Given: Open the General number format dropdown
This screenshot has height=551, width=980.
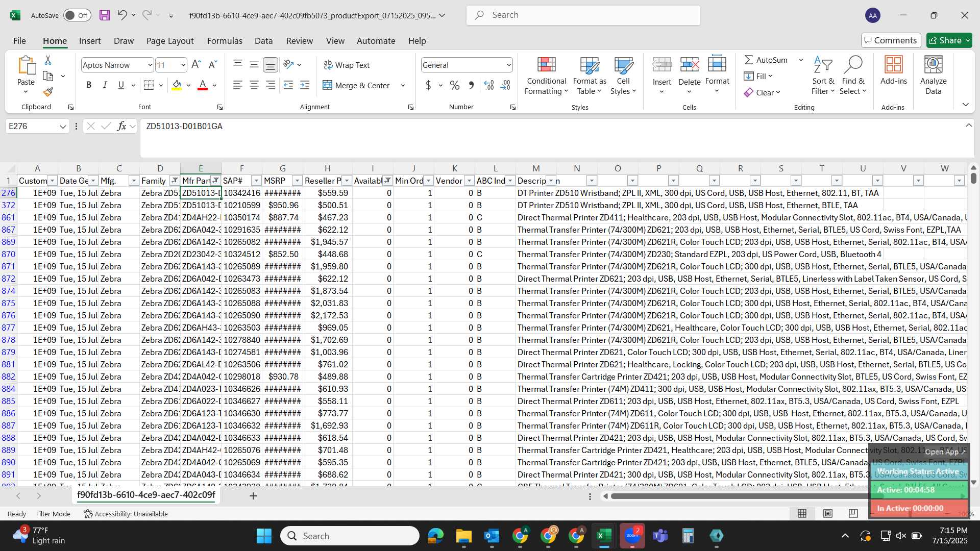Looking at the screenshot, I should coord(509,65).
